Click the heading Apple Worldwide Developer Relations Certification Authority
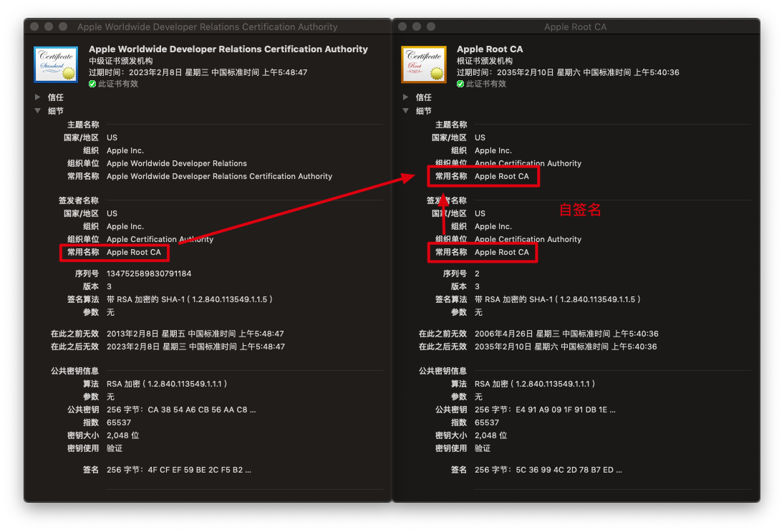Screen dimensions: 784x532 coord(228,49)
